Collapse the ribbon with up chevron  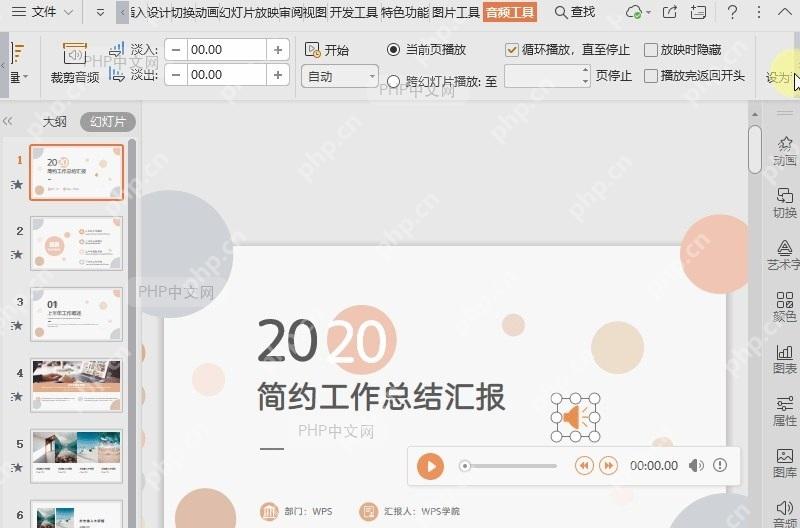pyautogui.click(x=785, y=12)
